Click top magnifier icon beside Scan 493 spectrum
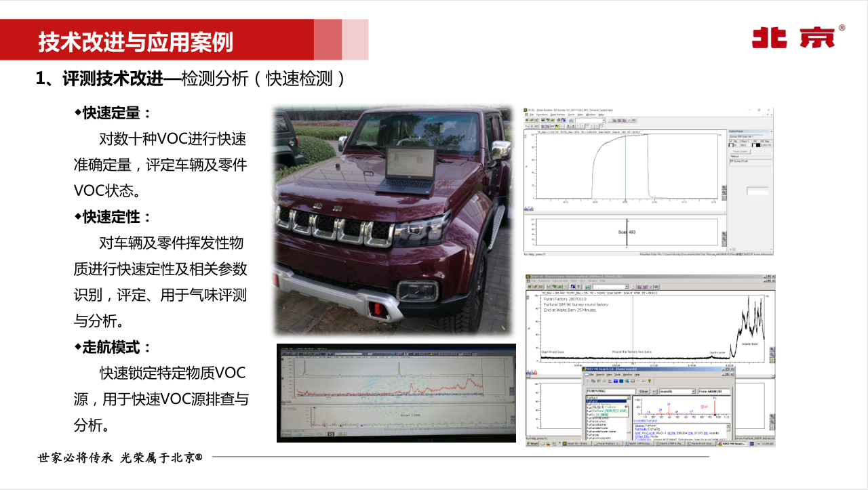 coord(724,234)
